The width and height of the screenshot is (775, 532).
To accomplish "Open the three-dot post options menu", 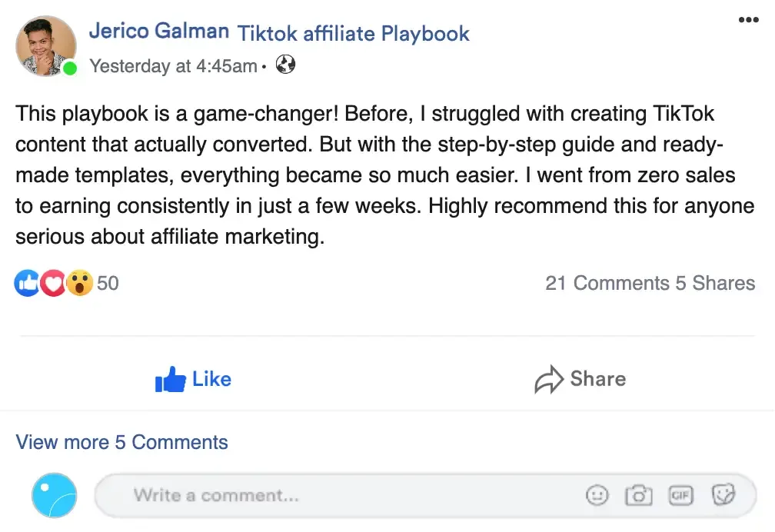I will (x=748, y=20).
